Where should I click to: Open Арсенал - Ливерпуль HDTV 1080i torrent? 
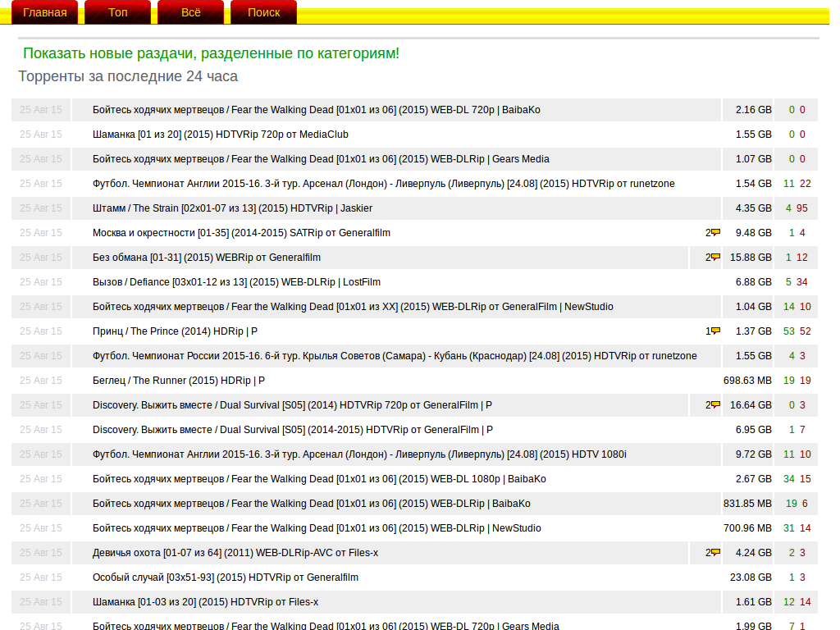point(359,454)
